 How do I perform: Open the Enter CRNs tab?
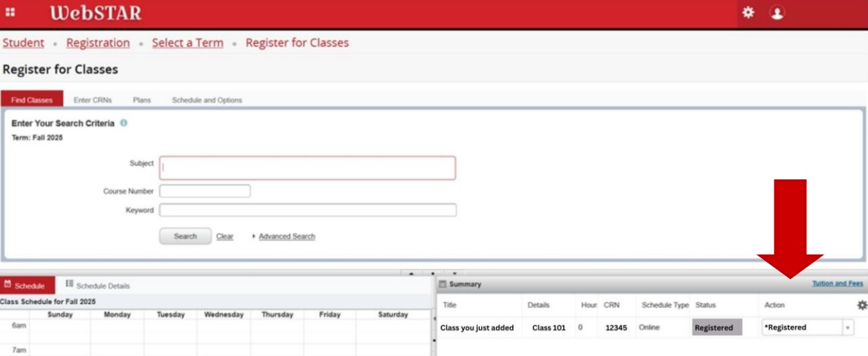tap(93, 100)
